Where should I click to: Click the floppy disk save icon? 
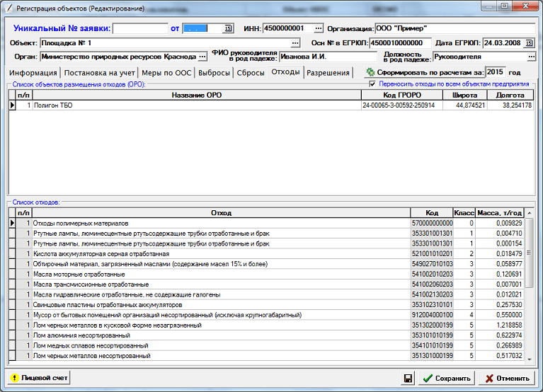(x=408, y=378)
